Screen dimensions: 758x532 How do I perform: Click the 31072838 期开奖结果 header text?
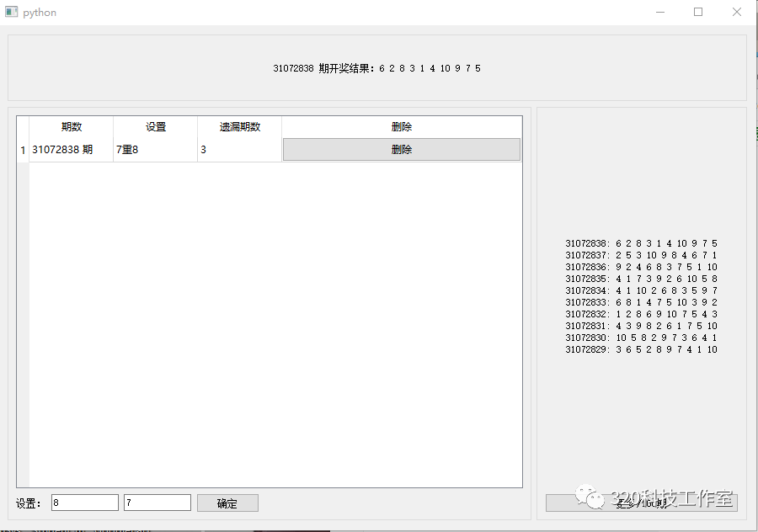coord(375,68)
